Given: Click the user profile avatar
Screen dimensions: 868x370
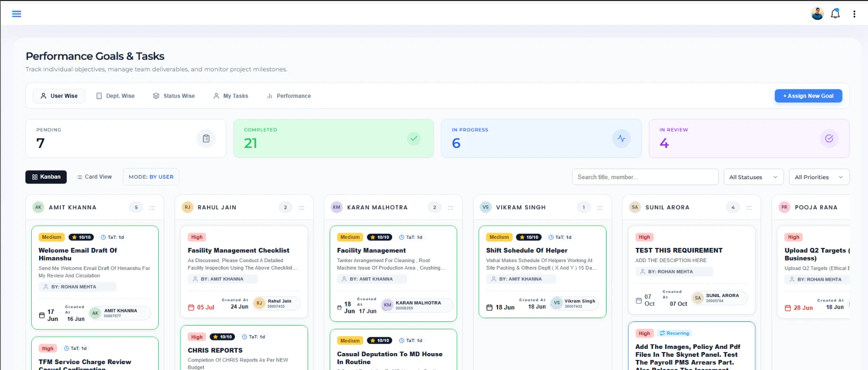Looking at the screenshot, I should [818, 14].
